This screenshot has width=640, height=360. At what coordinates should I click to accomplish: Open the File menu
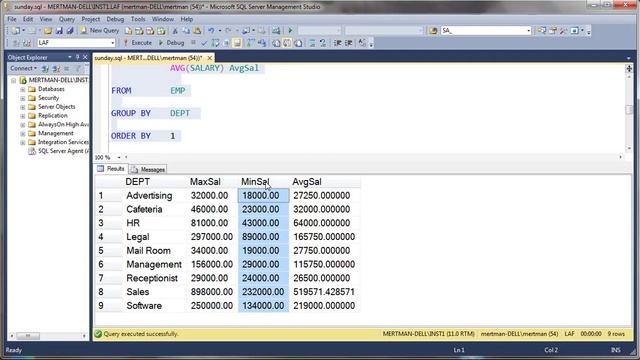click(12, 19)
